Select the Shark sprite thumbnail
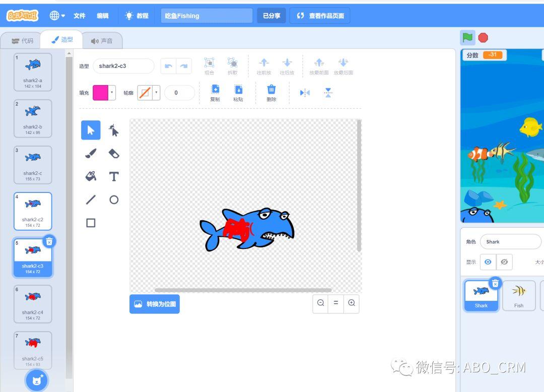544x392 pixels. point(481,296)
